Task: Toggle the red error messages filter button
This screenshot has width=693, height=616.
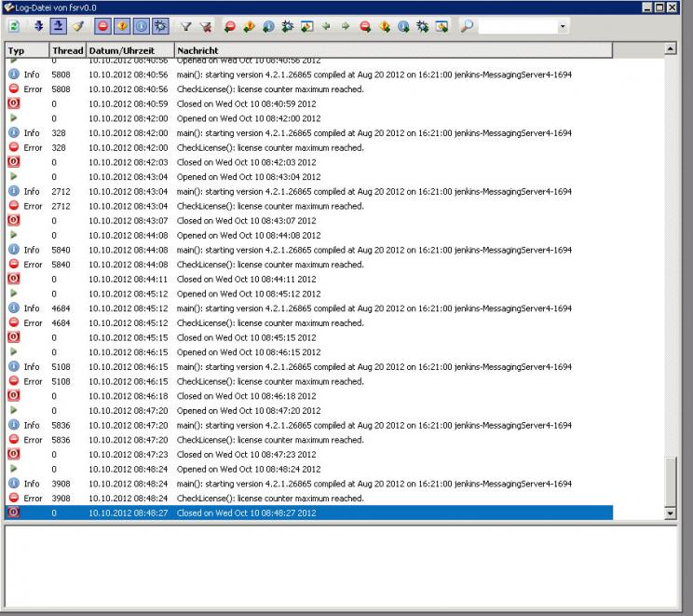Action: point(102,27)
